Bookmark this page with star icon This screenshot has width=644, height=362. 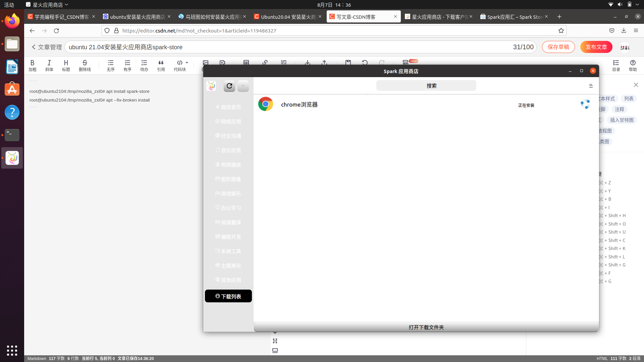[561, 31]
